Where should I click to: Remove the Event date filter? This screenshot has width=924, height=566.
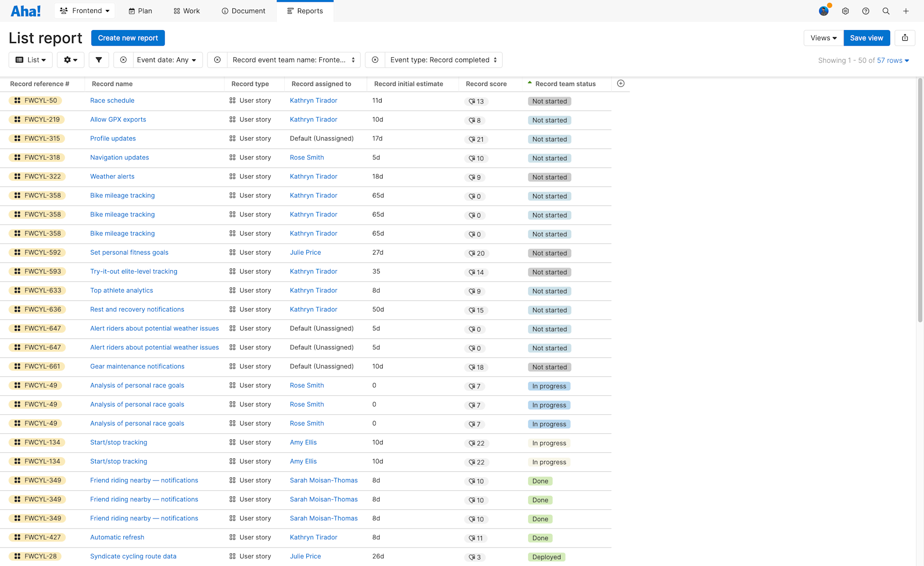[123, 60]
